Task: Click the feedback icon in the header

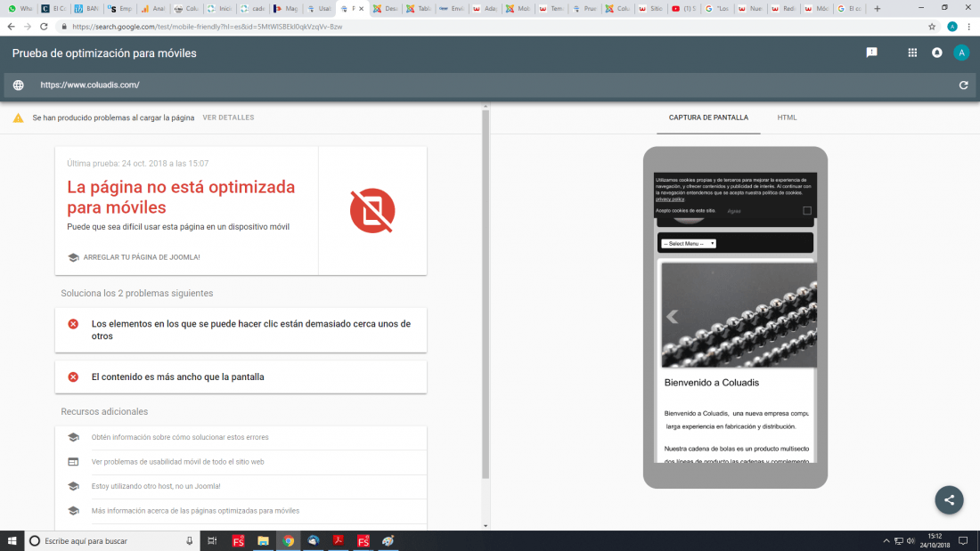Action: [872, 53]
